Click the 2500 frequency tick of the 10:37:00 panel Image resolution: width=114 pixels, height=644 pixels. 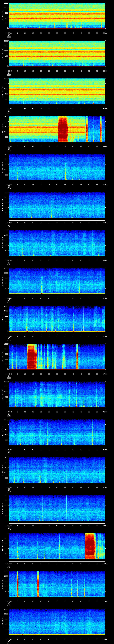(6, 3)
